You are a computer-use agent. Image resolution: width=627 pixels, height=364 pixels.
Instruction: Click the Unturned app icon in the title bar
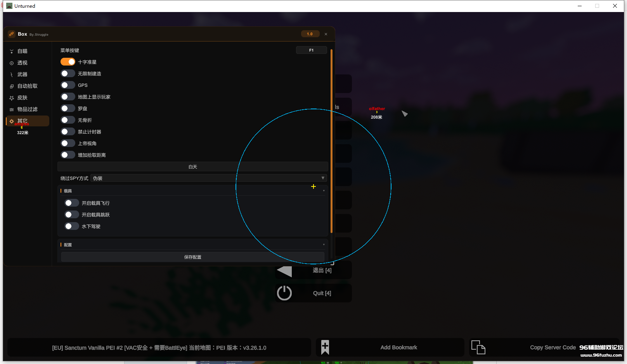coord(9,6)
